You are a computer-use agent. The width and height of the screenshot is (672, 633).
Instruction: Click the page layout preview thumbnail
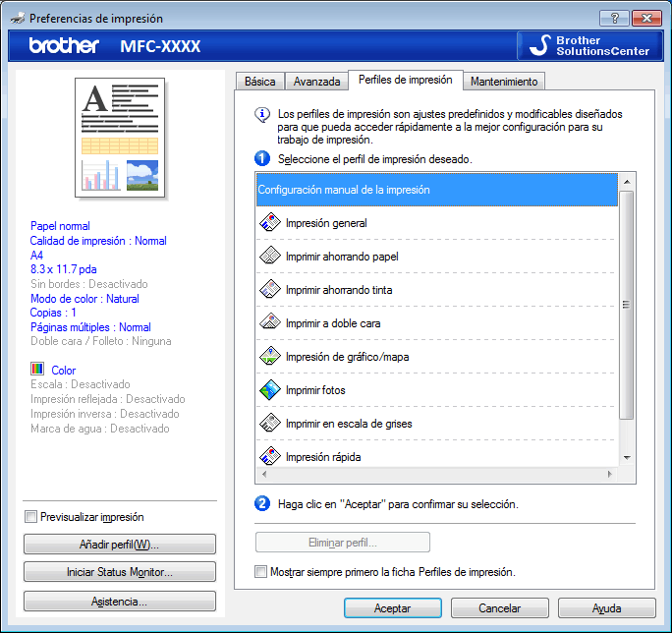click(x=120, y=138)
